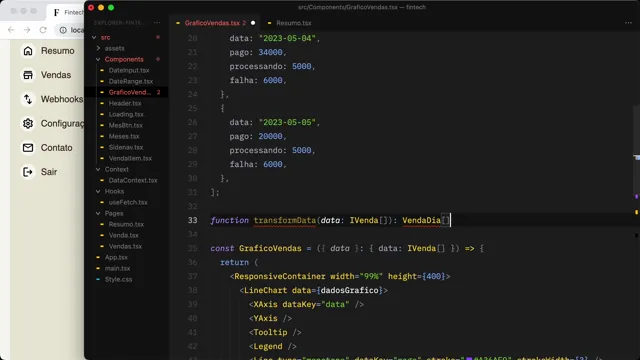Viewport: 640px width, 360px height.
Task: Click GraficoVendas const name on line 35
Action: [270, 249]
